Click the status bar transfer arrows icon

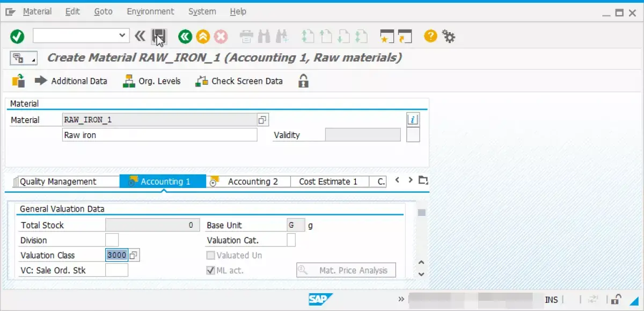(x=593, y=300)
